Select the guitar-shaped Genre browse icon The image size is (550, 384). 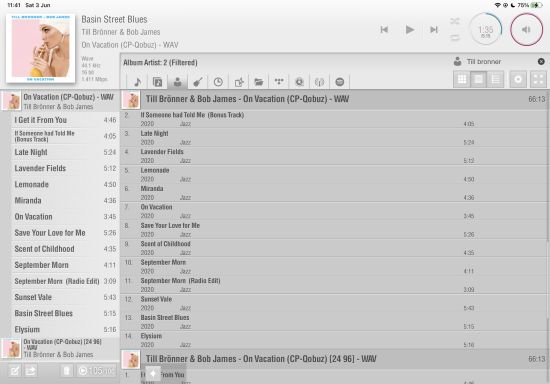198,82
